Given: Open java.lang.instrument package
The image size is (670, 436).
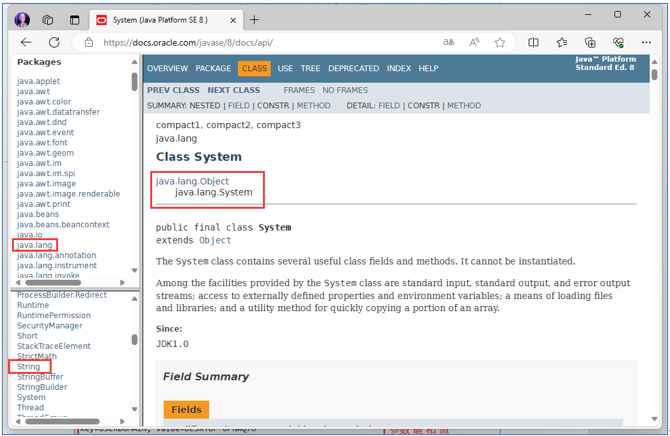Looking at the screenshot, I should click(57, 266).
